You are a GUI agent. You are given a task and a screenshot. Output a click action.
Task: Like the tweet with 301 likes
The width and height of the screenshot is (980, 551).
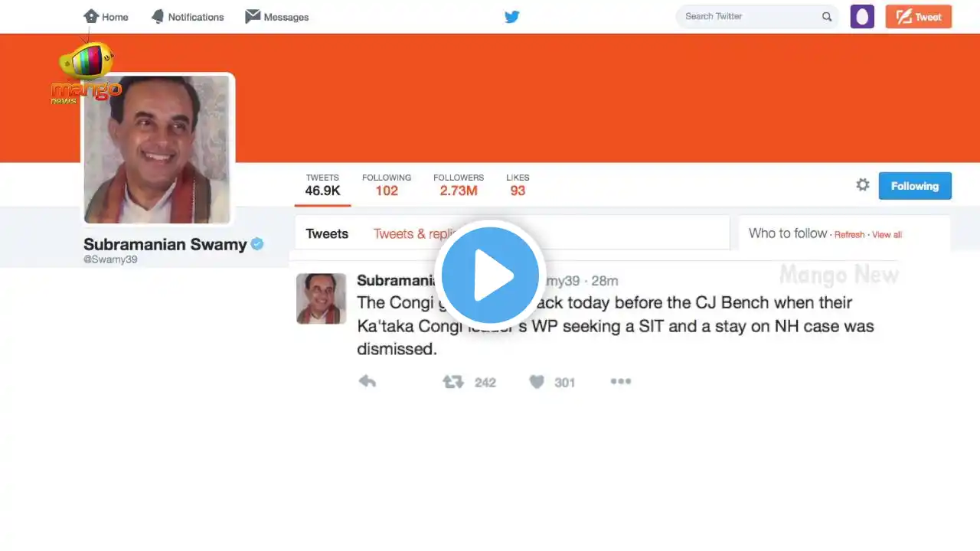[537, 381]
